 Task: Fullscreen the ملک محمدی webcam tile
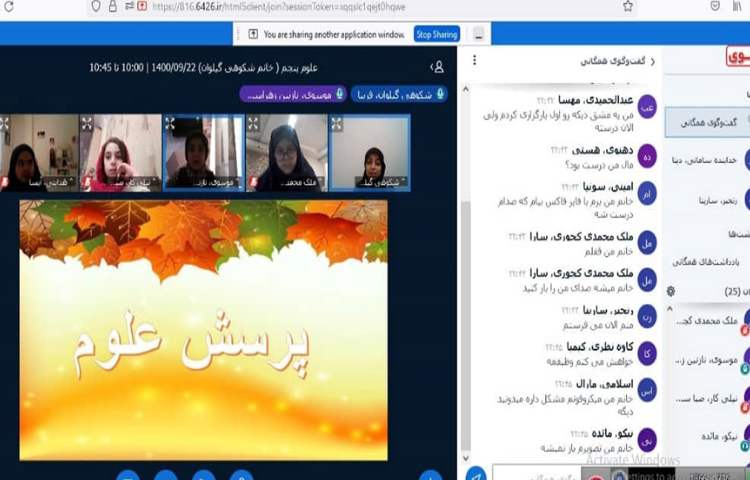coord(254,124)
